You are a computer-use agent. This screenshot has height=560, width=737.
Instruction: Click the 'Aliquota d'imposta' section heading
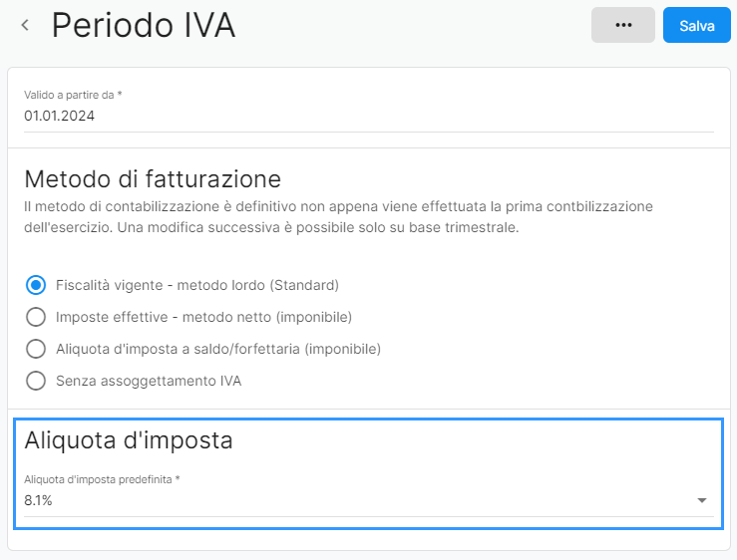click(x=129, y=440)
